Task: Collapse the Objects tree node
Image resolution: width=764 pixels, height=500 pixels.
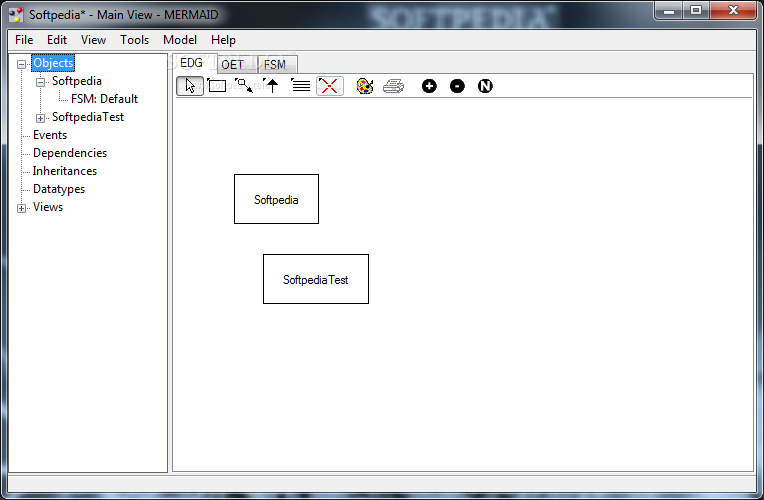Action: [21, 64]
